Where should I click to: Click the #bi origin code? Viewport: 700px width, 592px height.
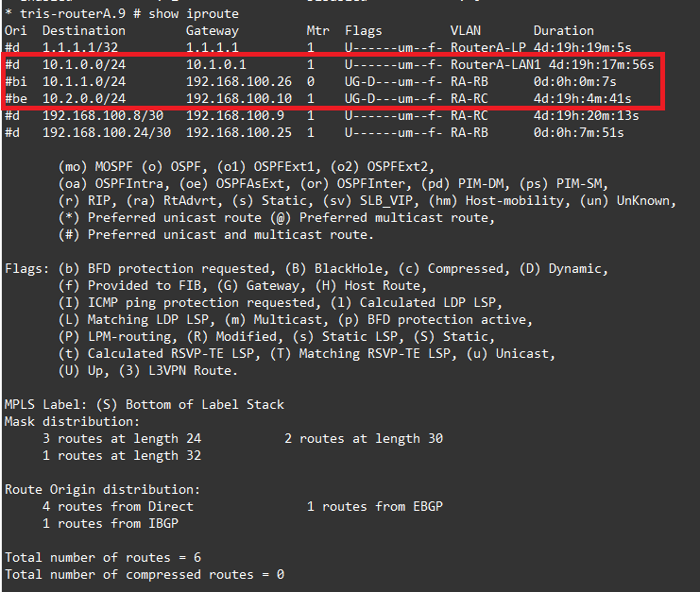tap(15, 82)
